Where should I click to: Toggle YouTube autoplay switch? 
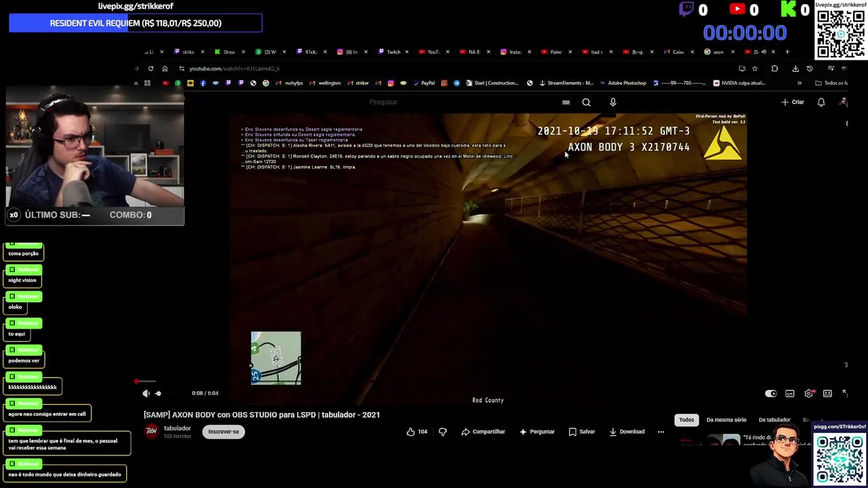coord(771,393)
